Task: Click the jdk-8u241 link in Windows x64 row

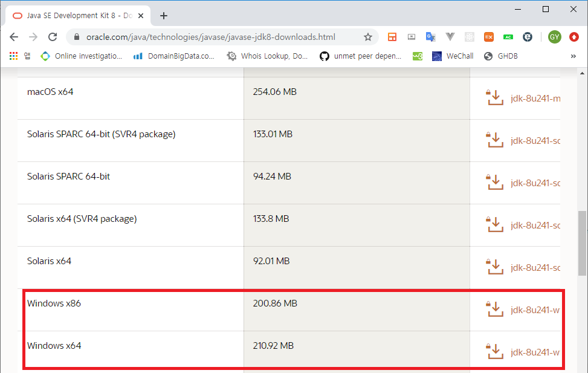Action: pyautogui.click(x=535, y=352)
